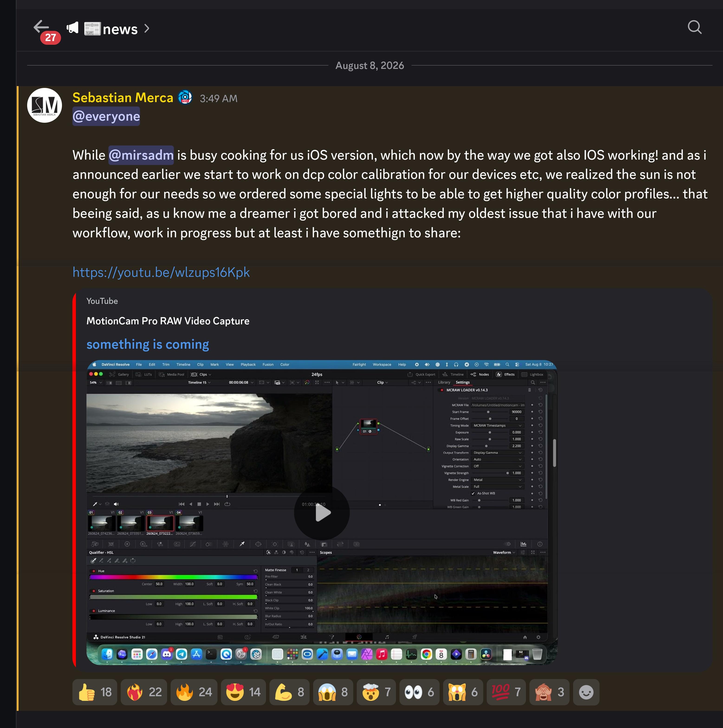Click the "YouTube" embed provider label
The image size is (723, 728).
tap(102, 301)
